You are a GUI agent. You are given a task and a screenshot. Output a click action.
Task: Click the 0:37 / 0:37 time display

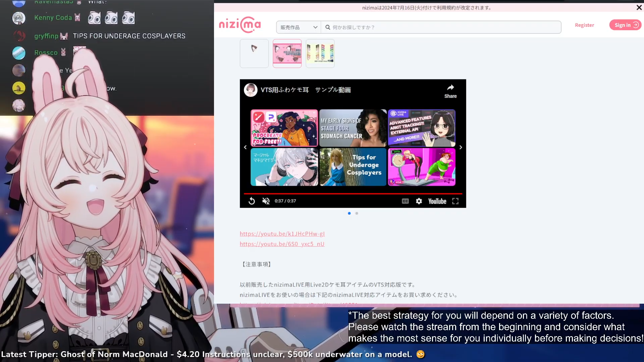pyautogui.click(x=285, y=201)
